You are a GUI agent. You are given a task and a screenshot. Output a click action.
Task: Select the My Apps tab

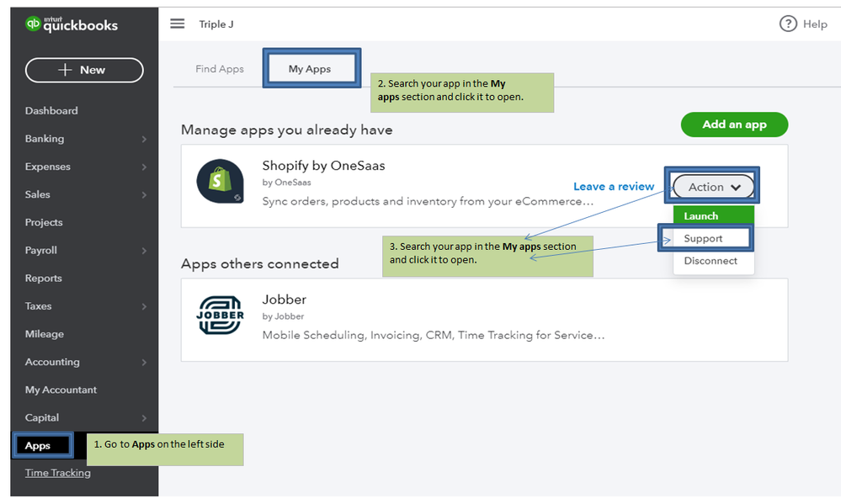point(310,69)
